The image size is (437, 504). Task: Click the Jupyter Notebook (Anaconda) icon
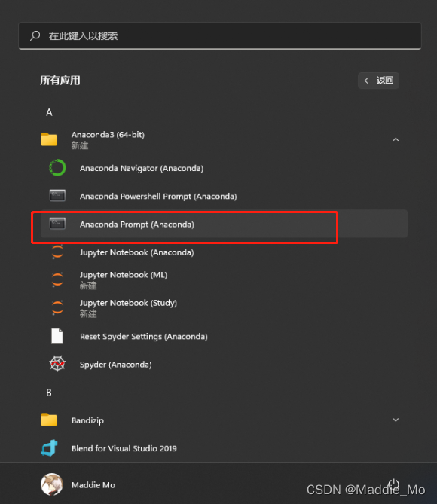(x=57, y=252)
